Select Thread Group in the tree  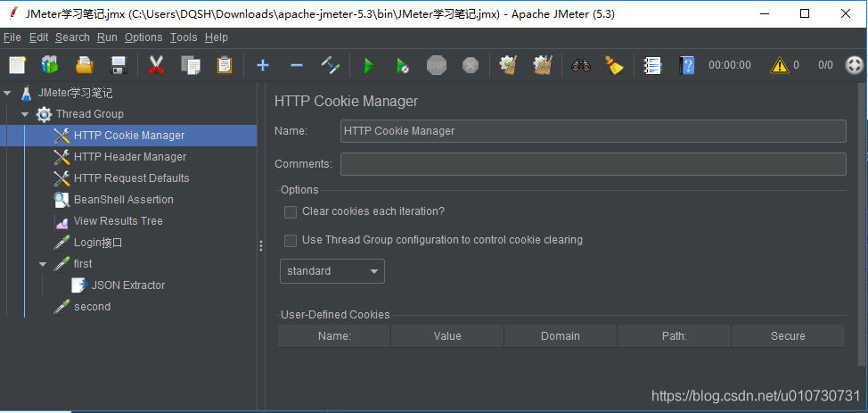tap(90, 114)
